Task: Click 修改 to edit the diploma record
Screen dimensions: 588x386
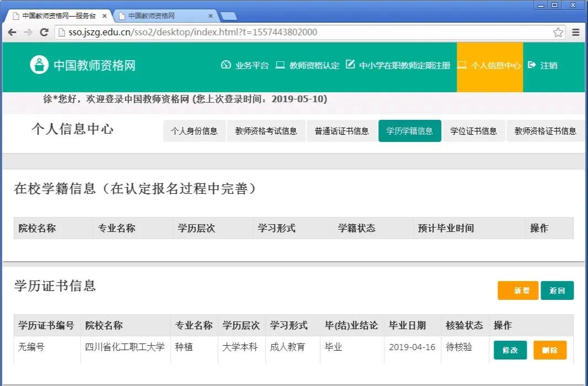Action: (510, 350)
